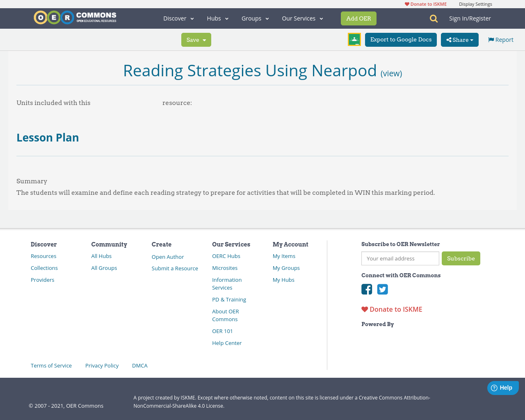Click the footer Donate to ISKME heart link

click(392, 309)
